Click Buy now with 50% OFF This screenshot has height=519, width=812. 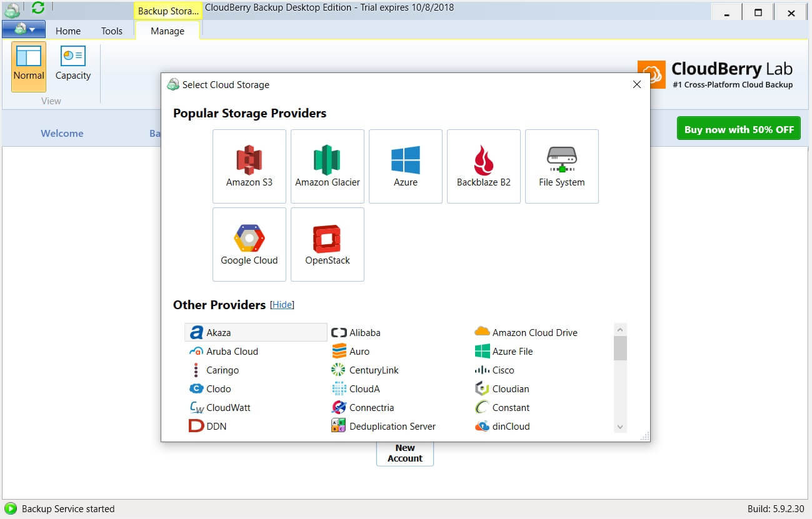pyautogui.click(x=739, y=129)
